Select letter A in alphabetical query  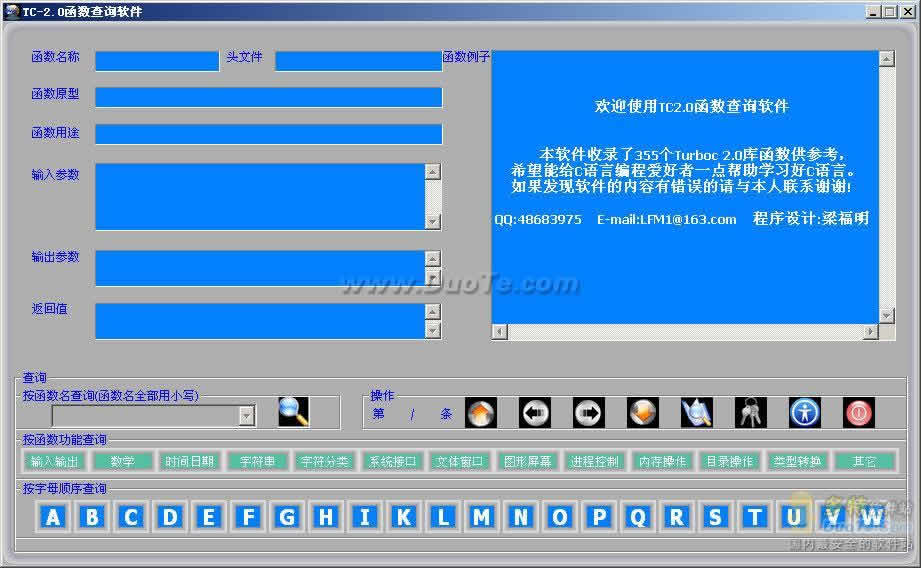tap(53, 517)
